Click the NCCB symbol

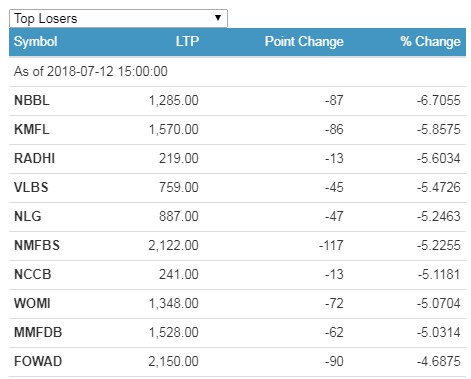point(33,274)
